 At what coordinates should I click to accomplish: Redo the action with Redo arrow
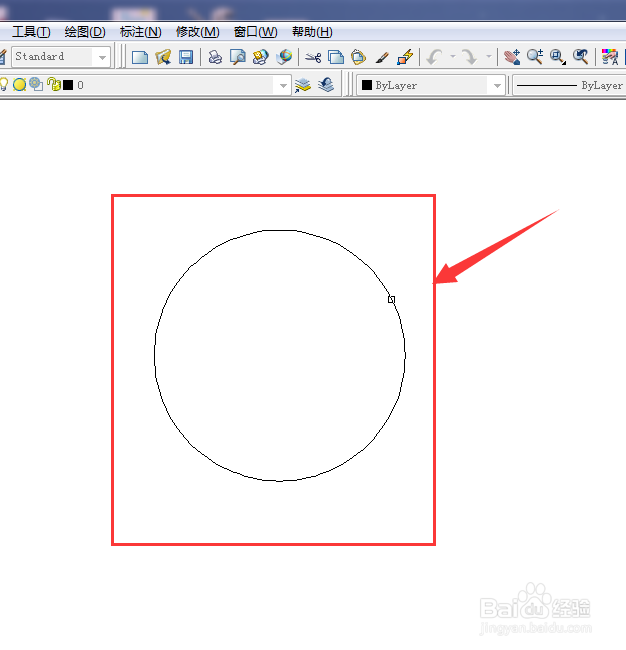coord(469,57)
